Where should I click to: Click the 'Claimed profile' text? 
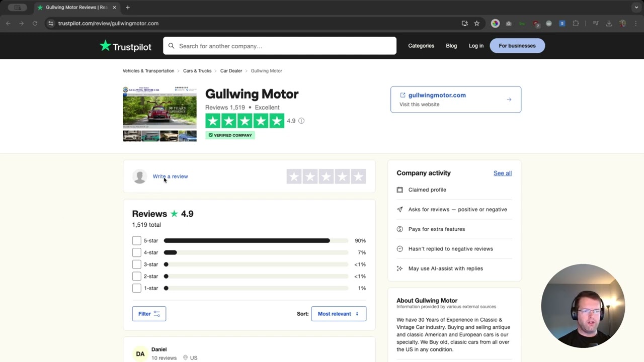pos(427,190)
